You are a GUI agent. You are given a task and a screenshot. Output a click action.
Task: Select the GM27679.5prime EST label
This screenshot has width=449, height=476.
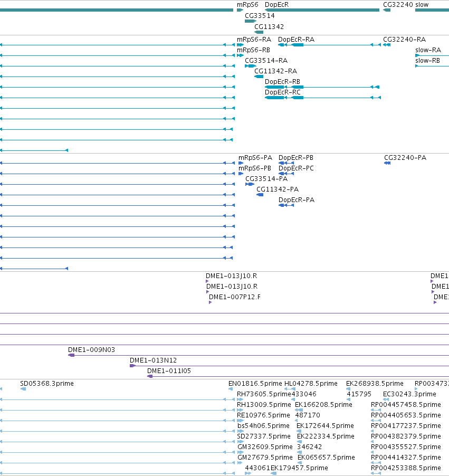265,458
